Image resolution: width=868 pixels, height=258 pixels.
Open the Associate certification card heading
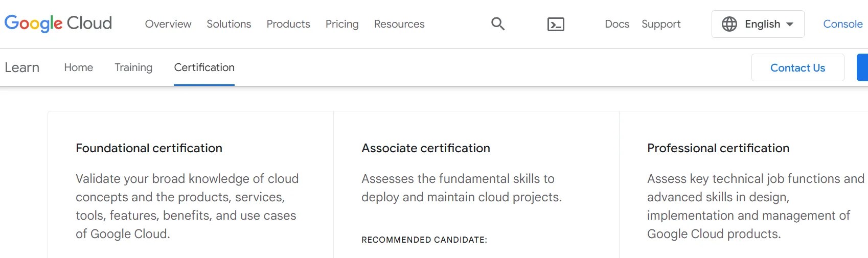[x=425, y=148]
